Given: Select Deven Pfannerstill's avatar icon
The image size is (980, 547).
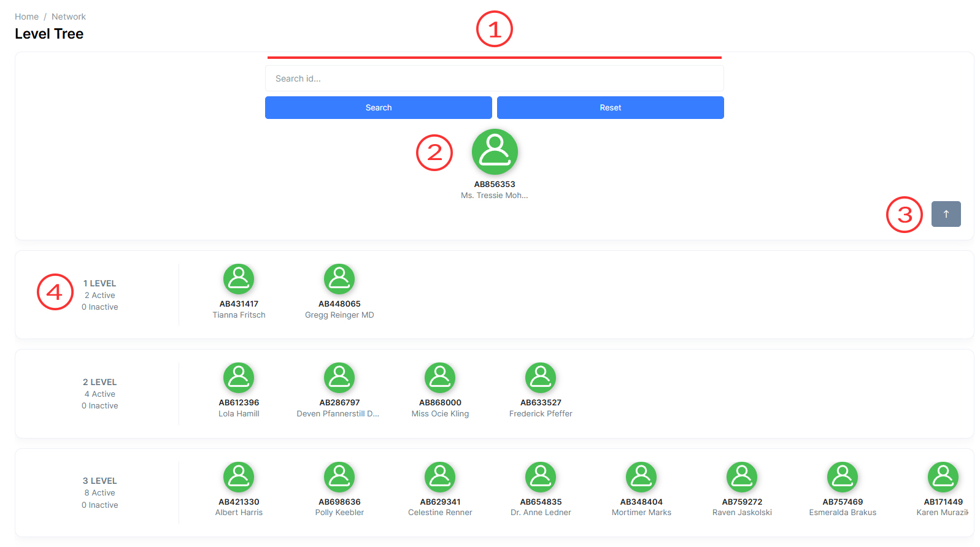Looking at the screenshot, I should [x=339, y=378].
